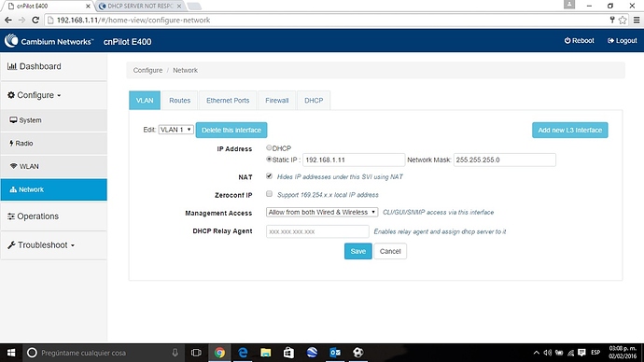Toggle the NAT checkbox

269,176
